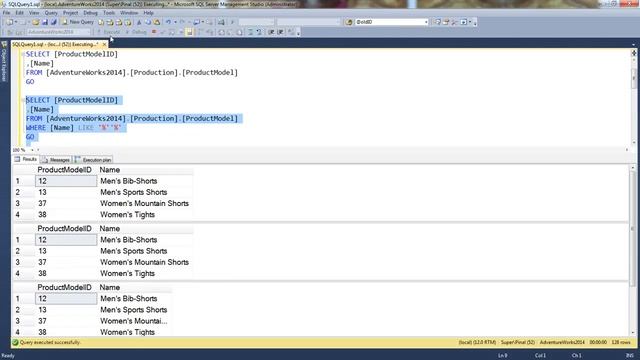Click AdventureWorks2014 in the yellow status bar
The width and height of the screenshot is (640, 360).
[562, 342]
